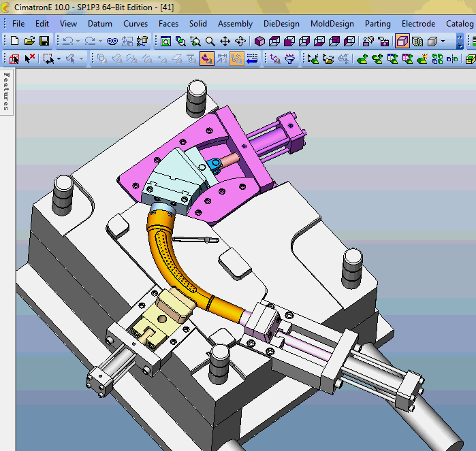Open a file with the folder icon

point(29,41)
